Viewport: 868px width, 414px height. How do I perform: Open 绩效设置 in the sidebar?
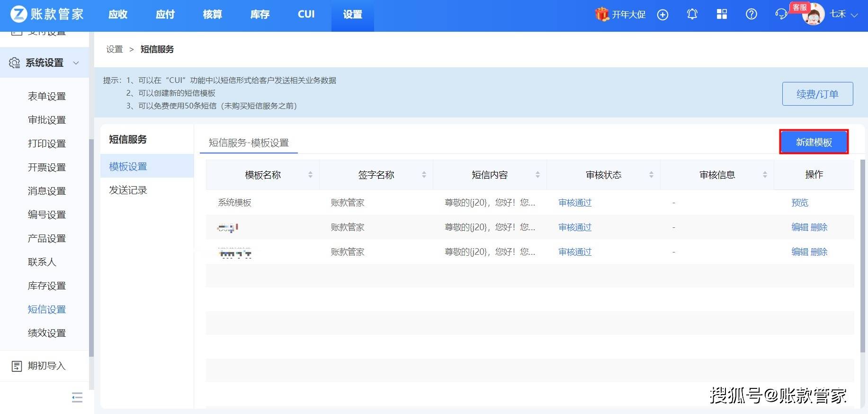click(47, 333)
